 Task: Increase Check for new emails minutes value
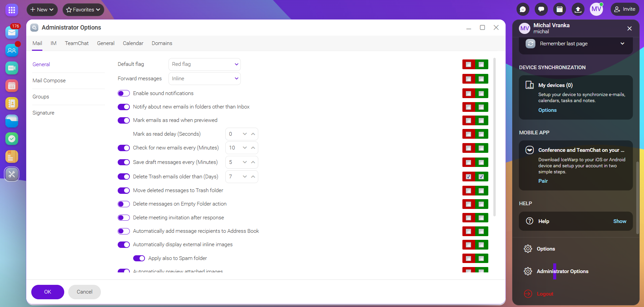(x=253, y=148)
